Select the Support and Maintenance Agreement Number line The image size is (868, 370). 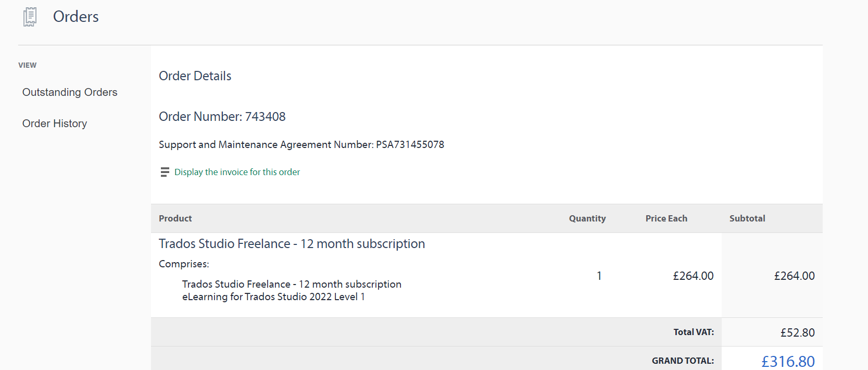click(301, 144)
